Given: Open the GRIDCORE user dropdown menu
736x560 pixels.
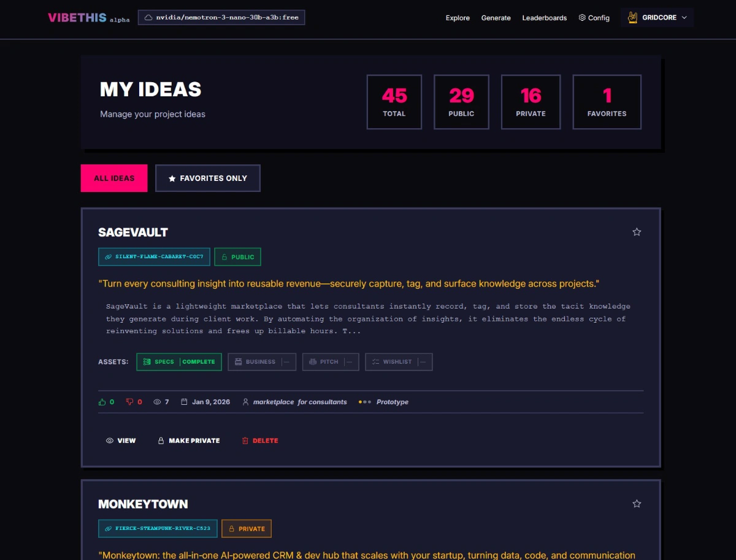Looking at the screenshot, I should tap(657, 18).
